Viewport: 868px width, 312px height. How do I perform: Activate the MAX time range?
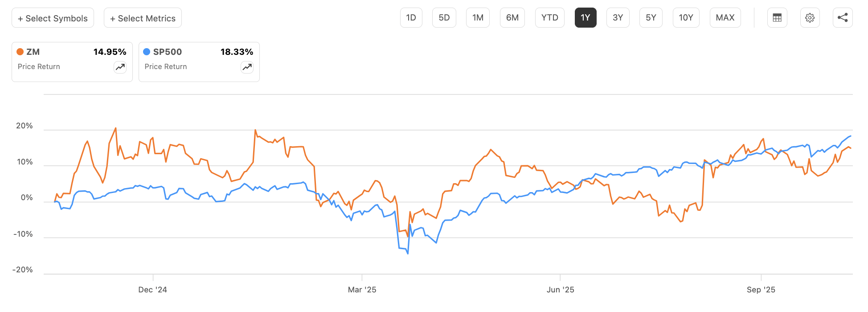[725, 17]
